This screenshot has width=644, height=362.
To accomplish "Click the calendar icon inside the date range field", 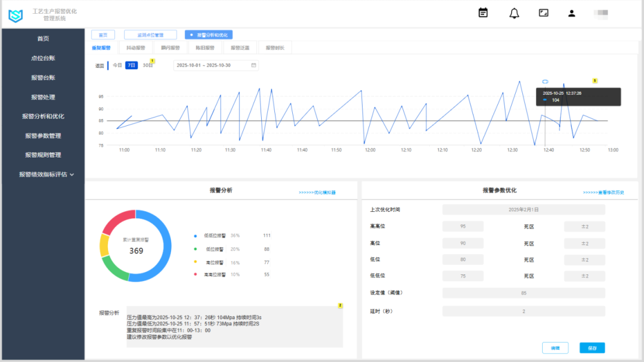I will click(253, 65).
